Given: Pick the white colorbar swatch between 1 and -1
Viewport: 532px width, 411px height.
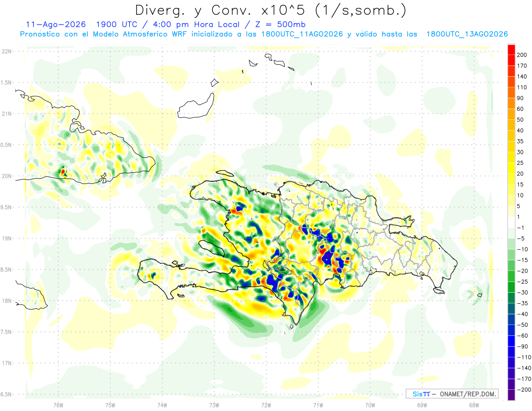Looking at the screenshot, I should point(511,223).
